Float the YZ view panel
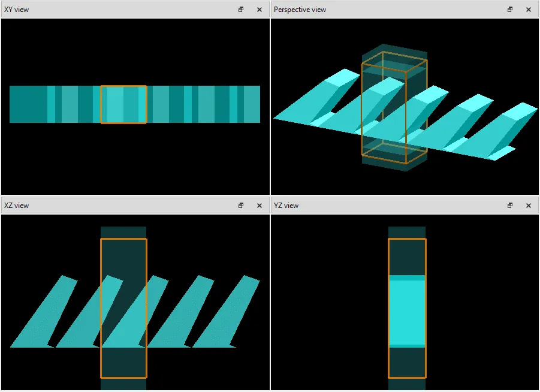This screenshot has width=540, height=392. (x=510, y=206)
